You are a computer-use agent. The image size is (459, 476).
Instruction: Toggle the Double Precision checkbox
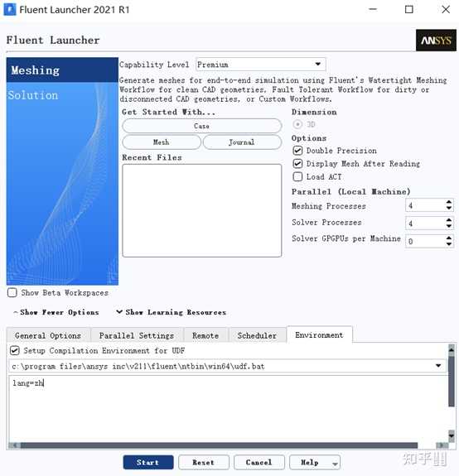[x=297, y=151]
